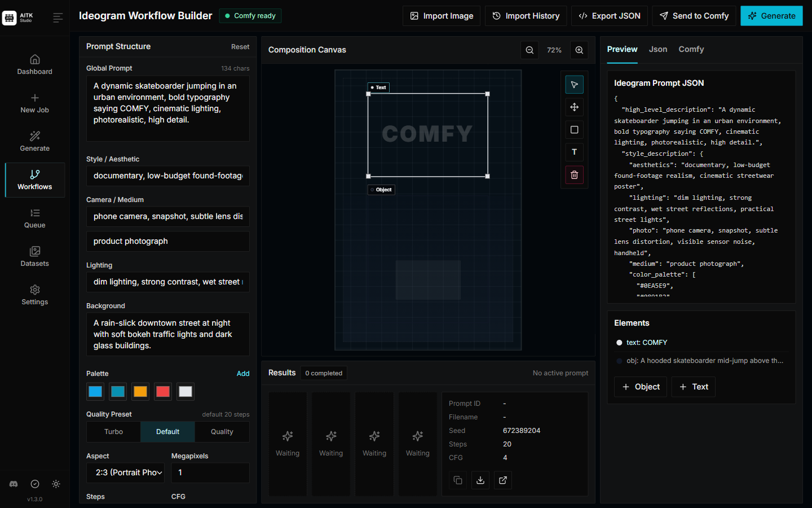Toggle the light theme sun icon
Screen dimensions: 812x508
click(56, 484)
